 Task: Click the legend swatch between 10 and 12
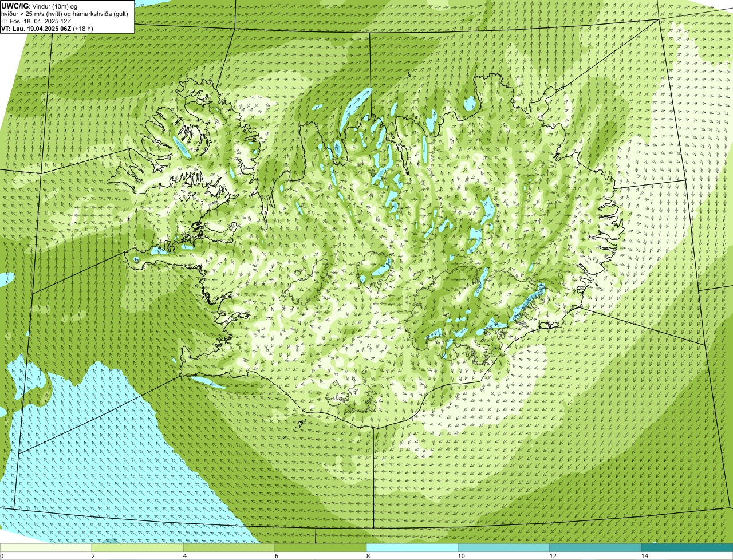pyautogui.click(x=504, y=547)
